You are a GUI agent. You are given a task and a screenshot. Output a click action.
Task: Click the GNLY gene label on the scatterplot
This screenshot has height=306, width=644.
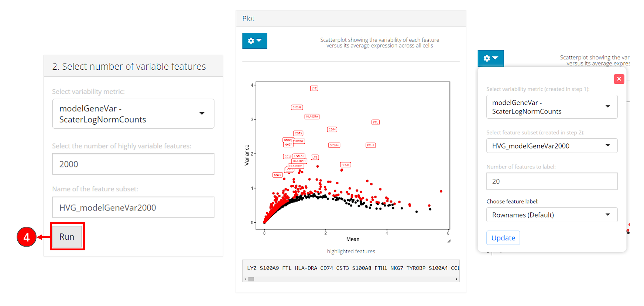click(x=277, y=175)
